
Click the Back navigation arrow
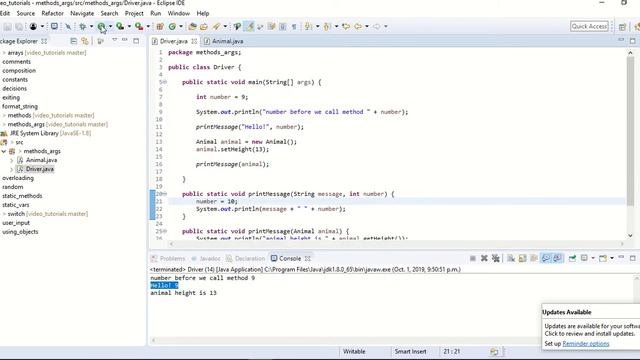(x=358, y=27)
